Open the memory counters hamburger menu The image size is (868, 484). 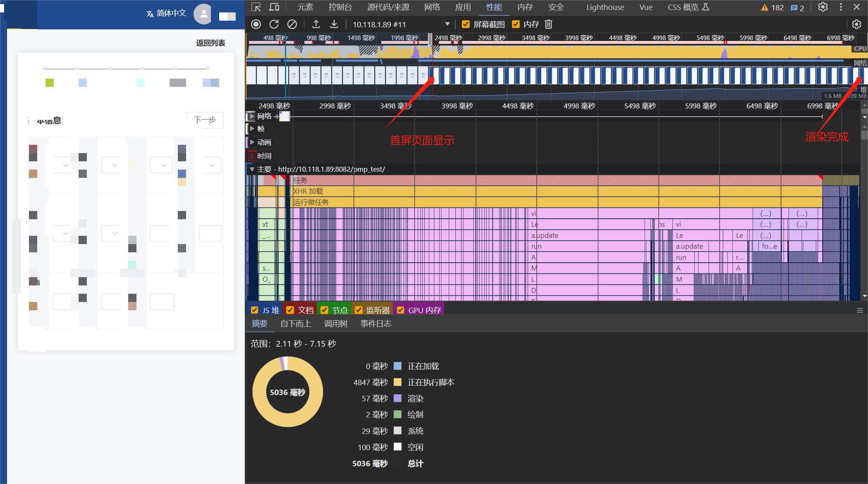point(860,310)
